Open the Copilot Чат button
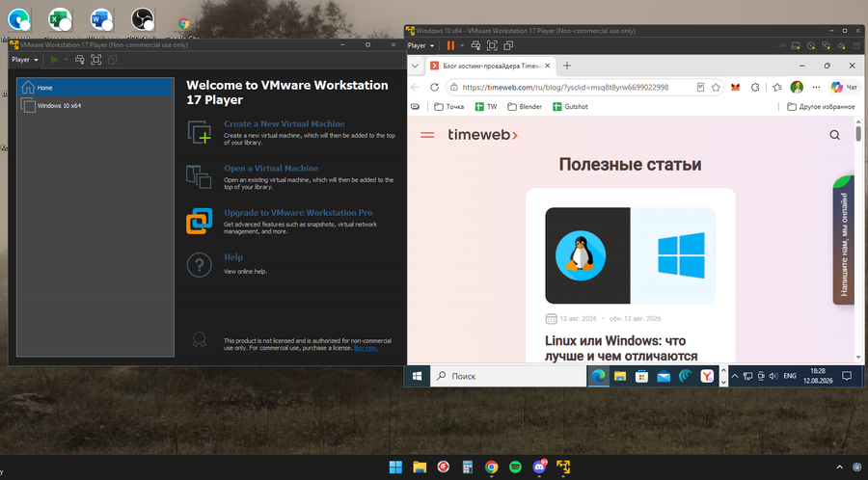This screenshot has height=480, width=868. 844,88
